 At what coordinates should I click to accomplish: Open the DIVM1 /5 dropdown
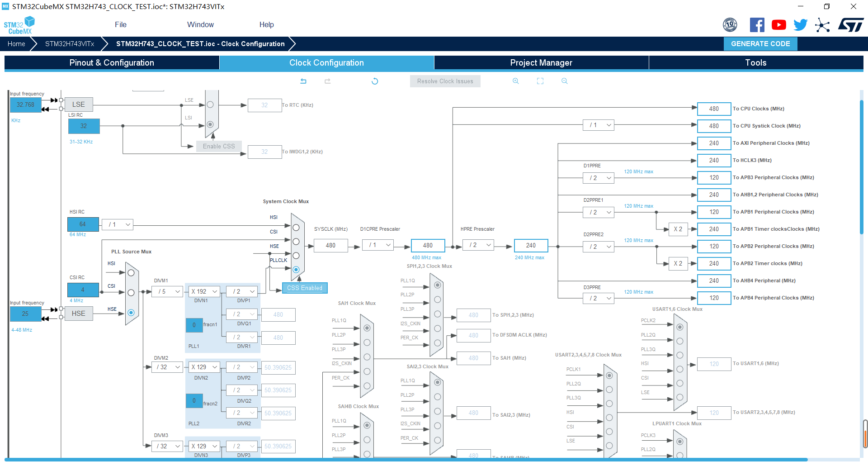pyautogui.click(x=167, y=292)
